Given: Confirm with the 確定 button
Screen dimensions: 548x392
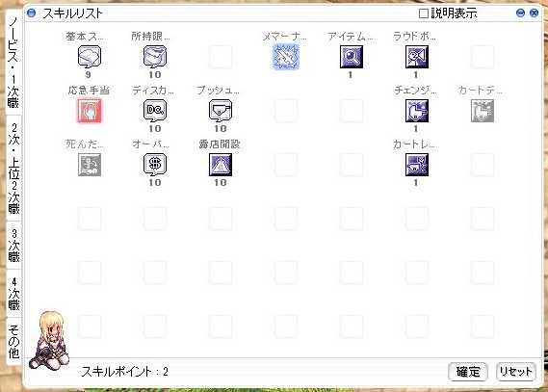Looking at the screenshot, I should point(468,372).
